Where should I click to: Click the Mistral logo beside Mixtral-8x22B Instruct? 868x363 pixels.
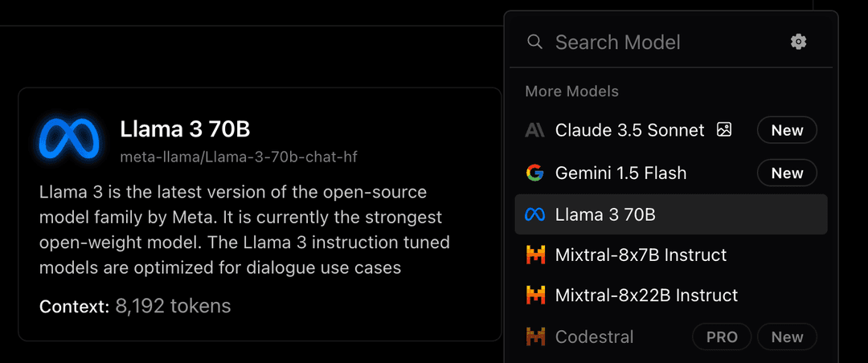(535, 295)
